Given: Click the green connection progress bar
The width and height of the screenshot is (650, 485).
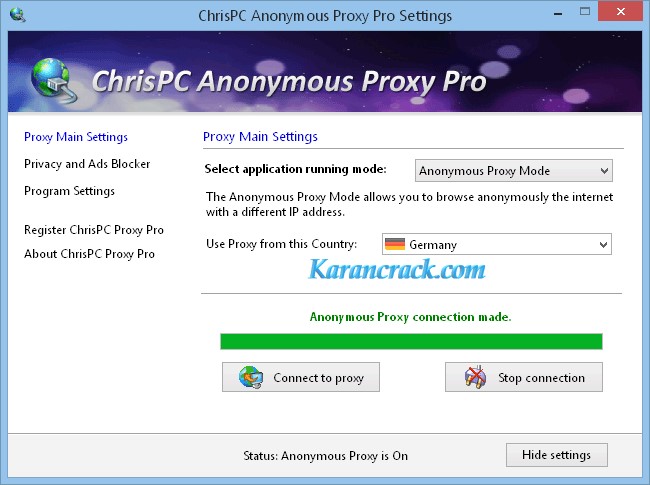Looking at the screenshot, I should [x=411, y=342].
